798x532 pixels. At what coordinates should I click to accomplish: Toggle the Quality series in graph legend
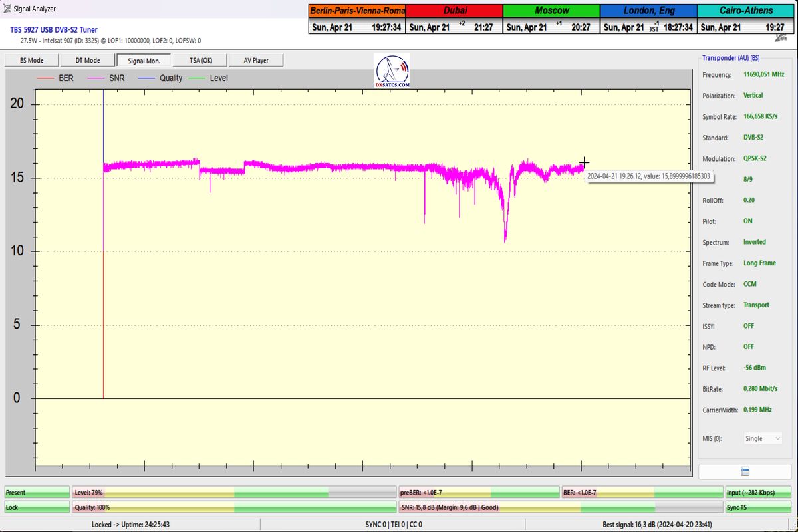tap(160, 78)
